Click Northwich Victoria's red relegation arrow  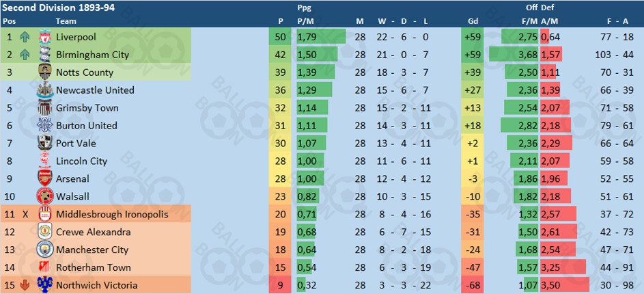click(x=25, y=285)
